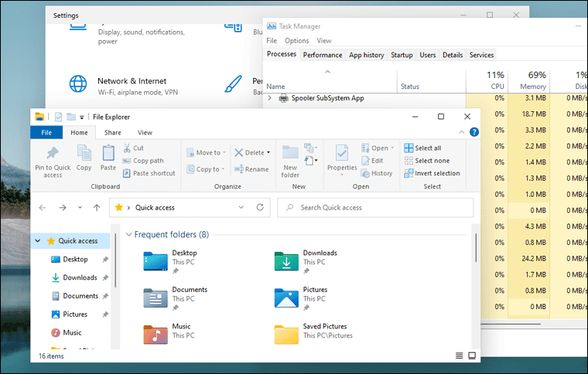The image size is (588, 374).
Task: Click the Cut scissors icon
Action: point(127,148)
